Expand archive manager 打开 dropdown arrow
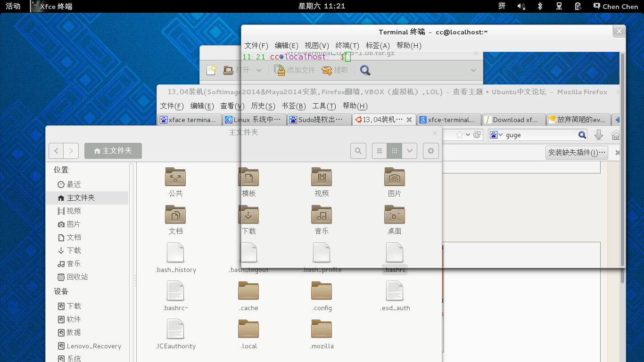Viewport: 644px width, 362px height. click(259, 70)
